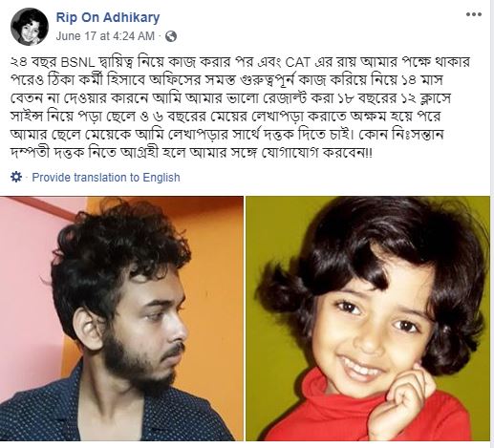Image resolution: width=494 pixels, height=448 pixels.
Task: Select Provide translation to English
Action: point(106,177)
